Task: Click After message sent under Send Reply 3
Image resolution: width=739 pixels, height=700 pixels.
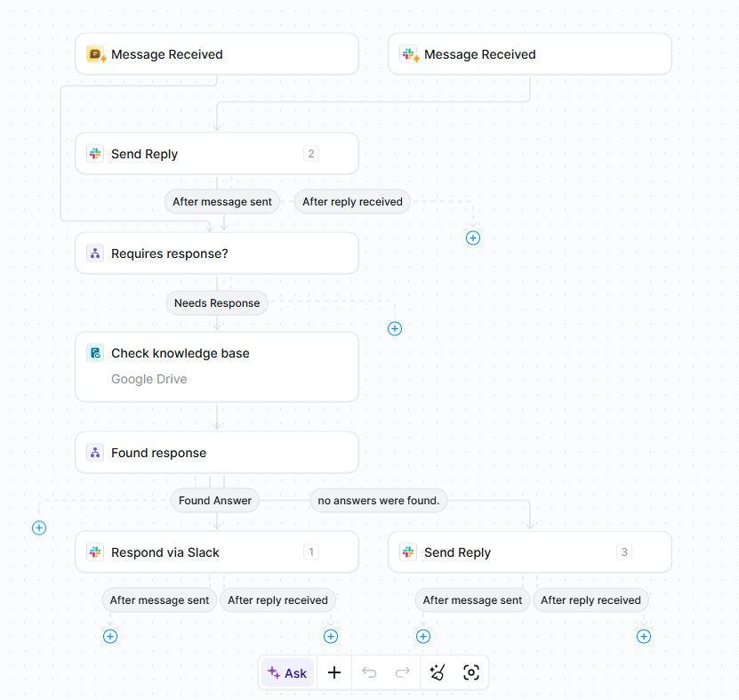Action: tap(472, 600)
